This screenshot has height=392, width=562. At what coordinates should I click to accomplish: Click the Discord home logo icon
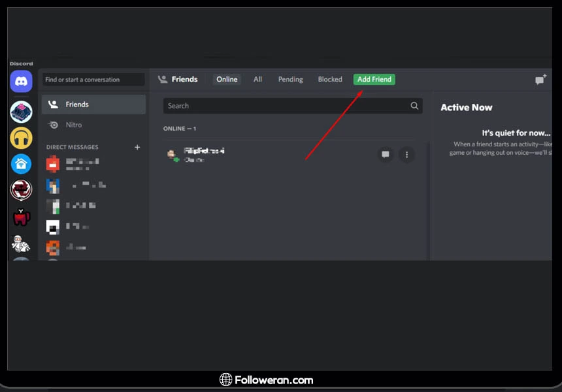click(21, 82)
